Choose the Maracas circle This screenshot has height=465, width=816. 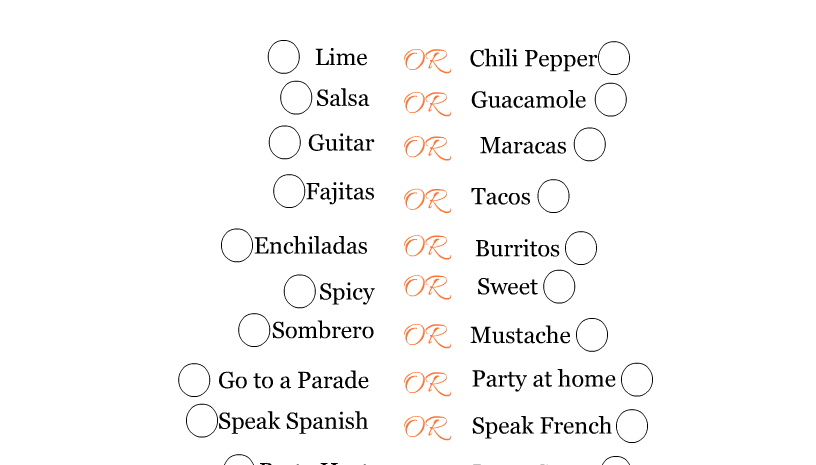pyautogui.click(x=590, y=145)
